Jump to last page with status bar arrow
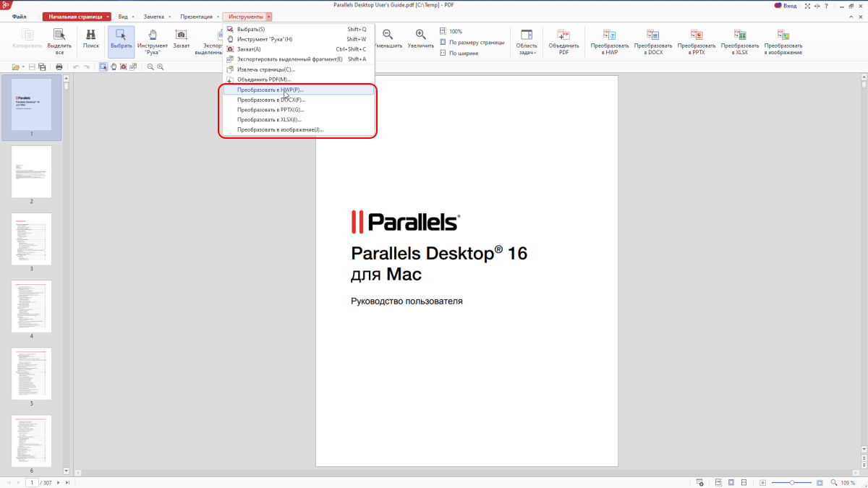Viewport: 868px width, 488px height. tap(68, 482)
